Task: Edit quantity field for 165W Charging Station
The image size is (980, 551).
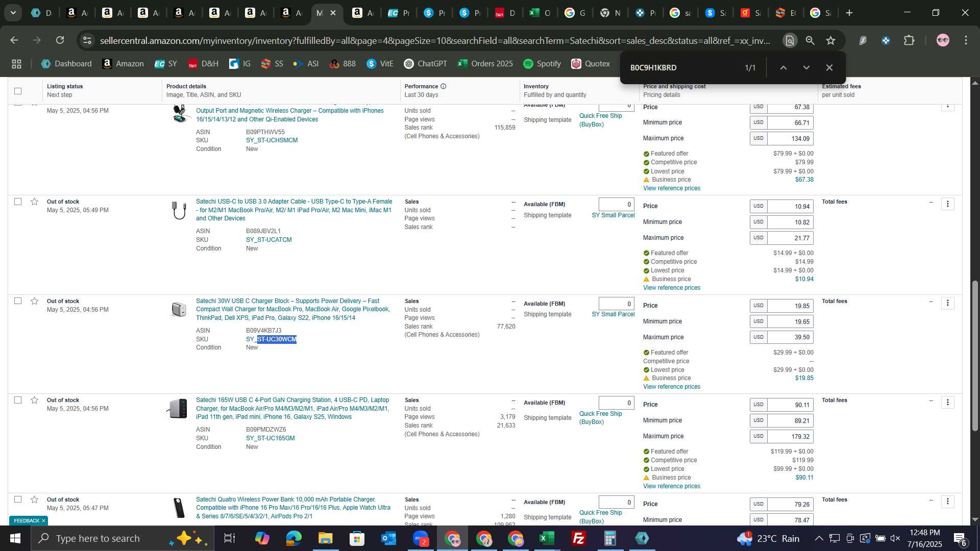Action: tap(617, 403)
